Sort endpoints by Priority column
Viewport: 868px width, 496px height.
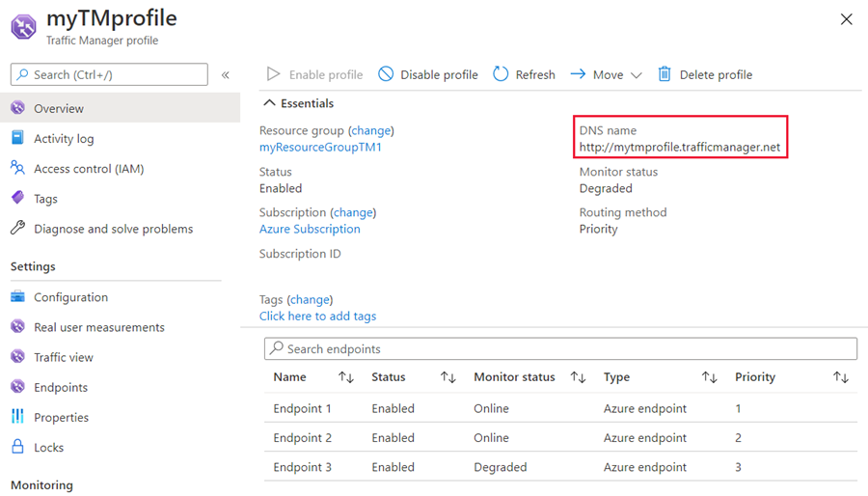(840, 377)
